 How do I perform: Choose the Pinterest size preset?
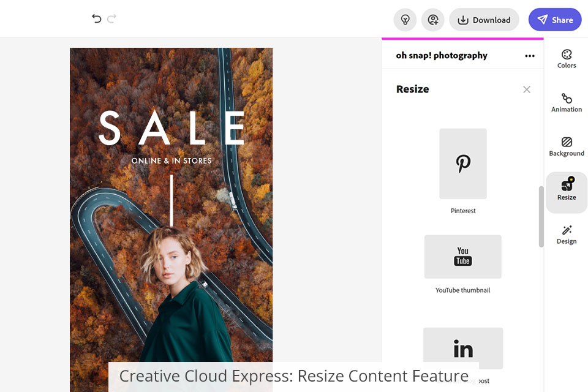click(x=463, y=164)
